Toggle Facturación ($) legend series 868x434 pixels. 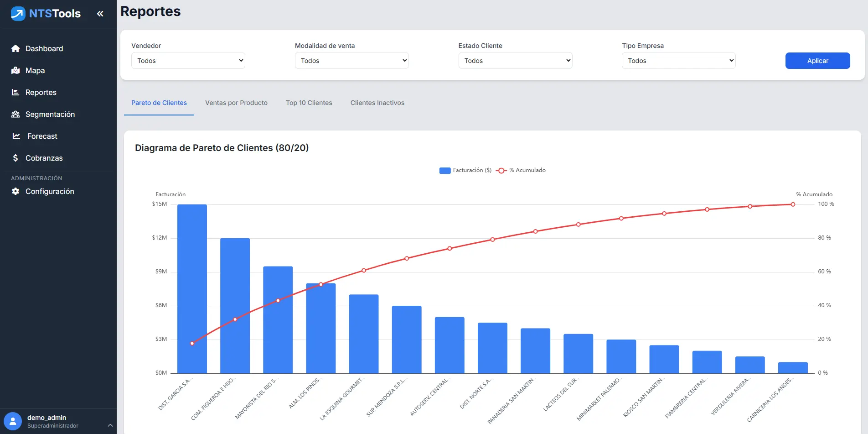tap(465, 170)
